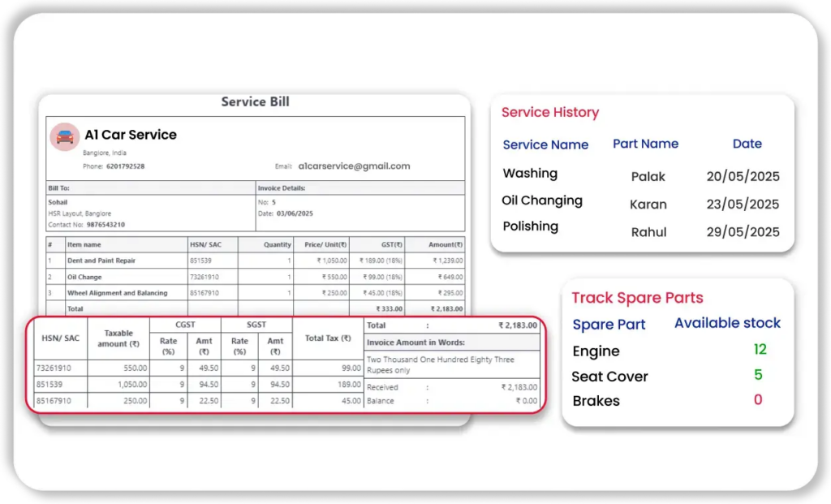Select the Oil Changing service history entry
Screen dimensions: 831x504
(541, 200)
